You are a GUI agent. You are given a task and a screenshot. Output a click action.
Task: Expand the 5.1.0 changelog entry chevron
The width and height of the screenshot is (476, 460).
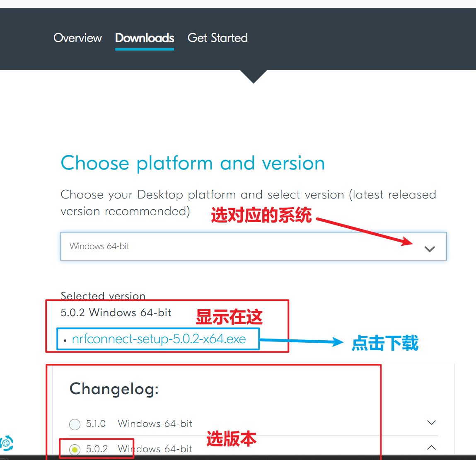click(431, 423)
